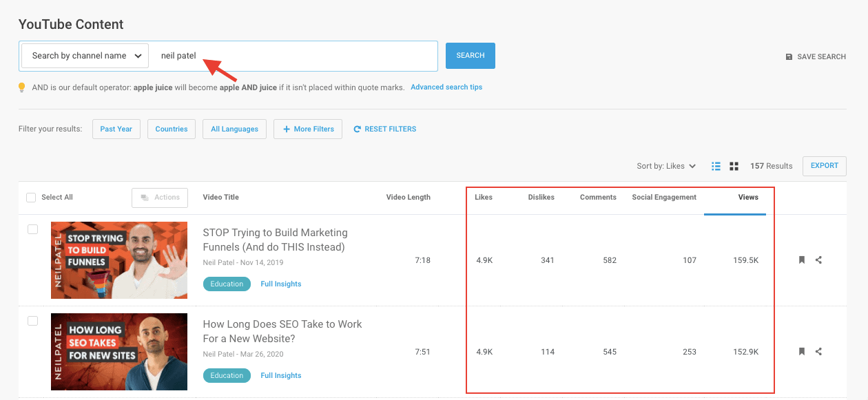Share the Marketing Funnels video

[818, 260]
